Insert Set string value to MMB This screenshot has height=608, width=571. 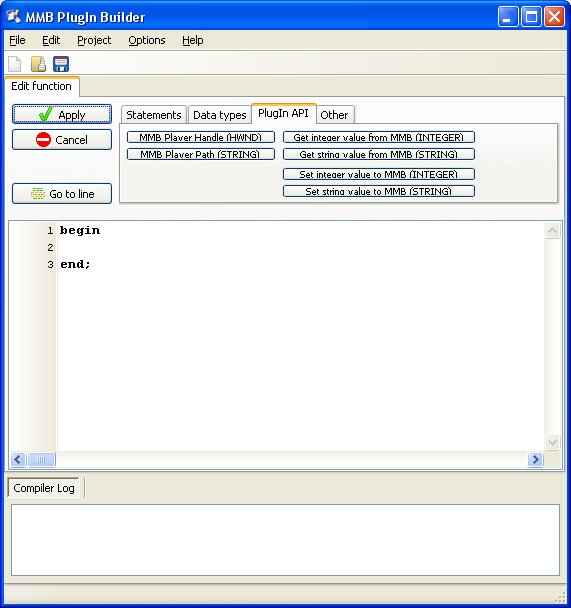click(379, 191)
